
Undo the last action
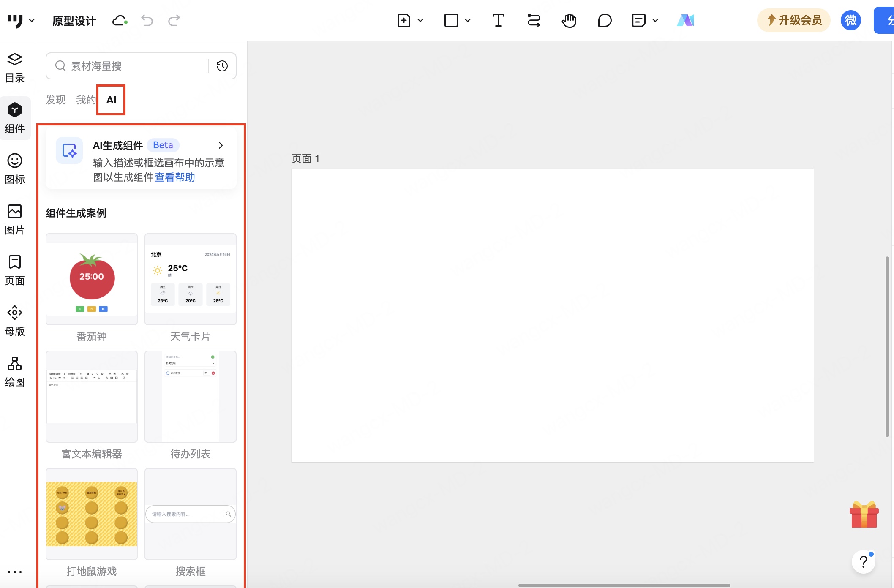click(147, 20)
